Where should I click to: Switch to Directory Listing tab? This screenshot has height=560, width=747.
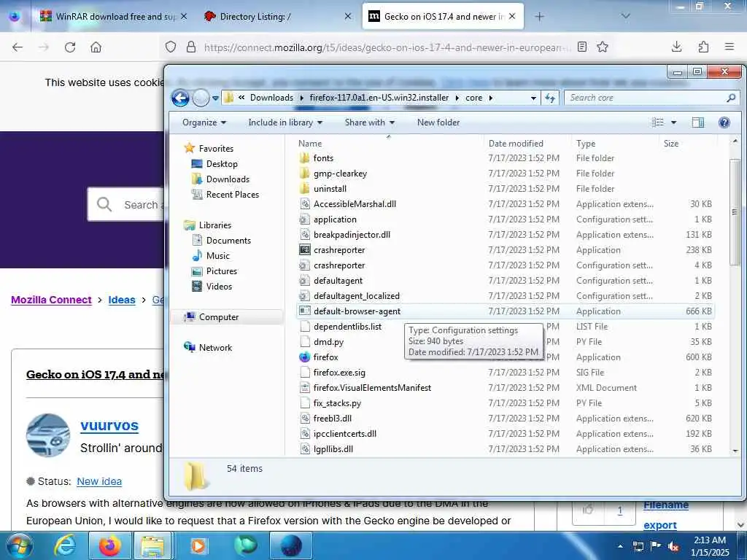click(279, 16)
